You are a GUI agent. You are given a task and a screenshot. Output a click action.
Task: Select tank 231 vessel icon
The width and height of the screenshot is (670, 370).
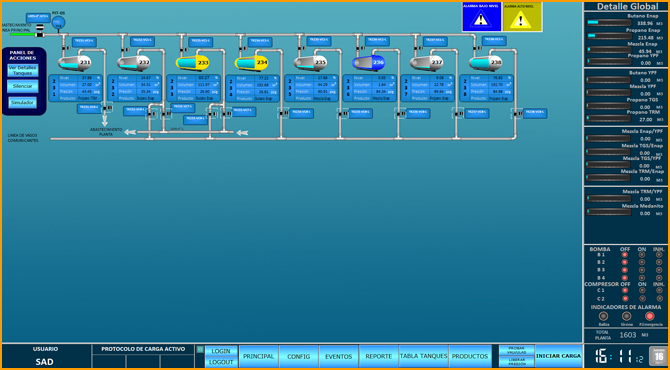[x=75, y=62]
